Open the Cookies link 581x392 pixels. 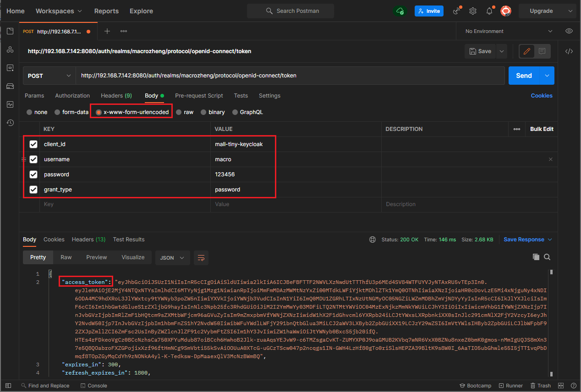tap(542, 96)
